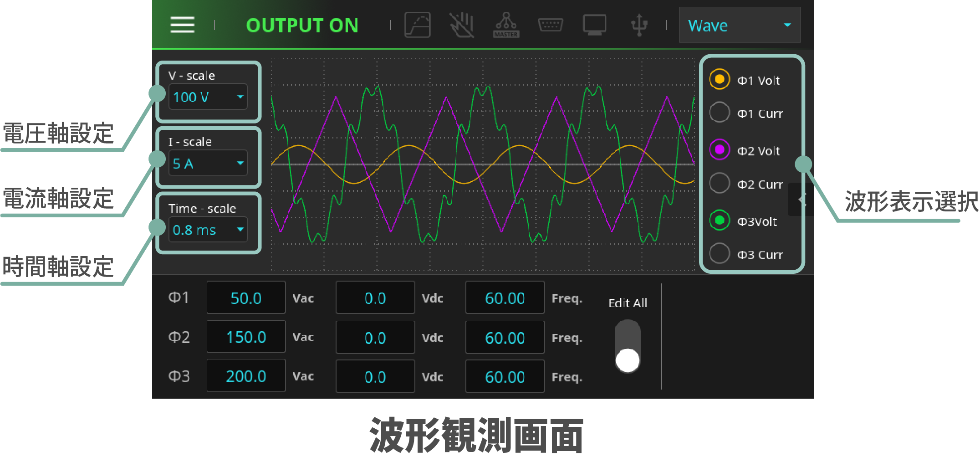
Task: Deselect the Φ2 Volt trace
Action: tap(720, 150)
